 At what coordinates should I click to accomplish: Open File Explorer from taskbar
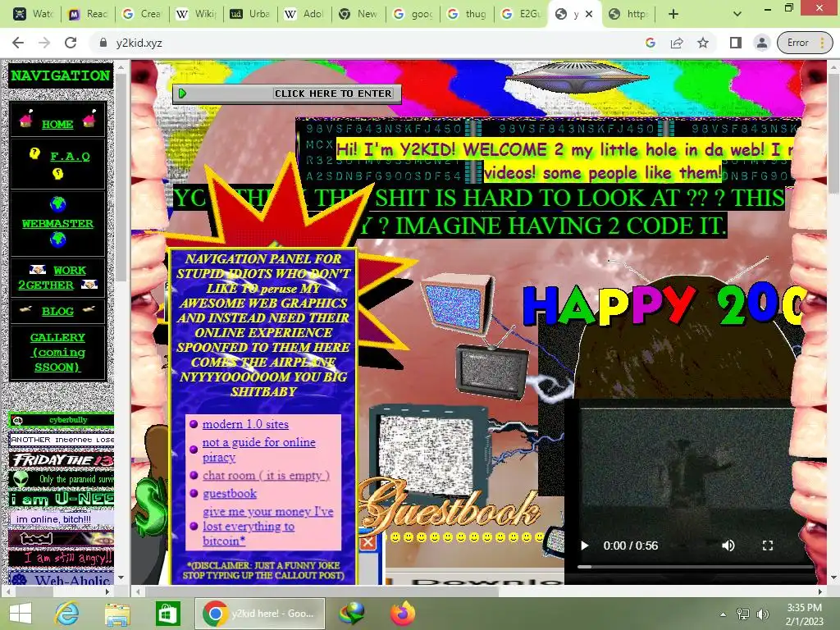[x=117, y=614]
